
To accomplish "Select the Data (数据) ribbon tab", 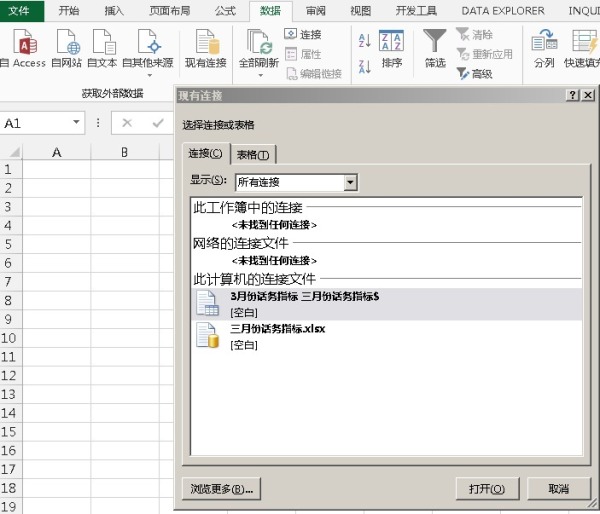I will 271,11.
